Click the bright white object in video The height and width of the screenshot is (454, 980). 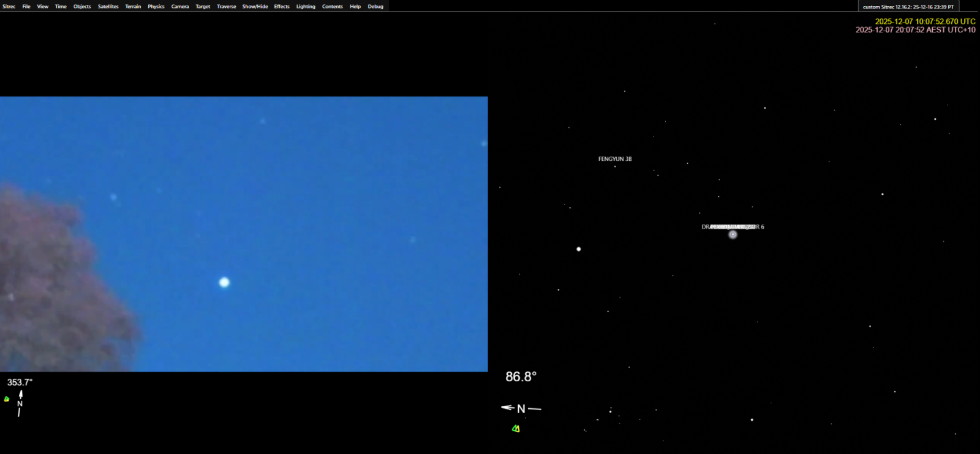pos(224,282)
